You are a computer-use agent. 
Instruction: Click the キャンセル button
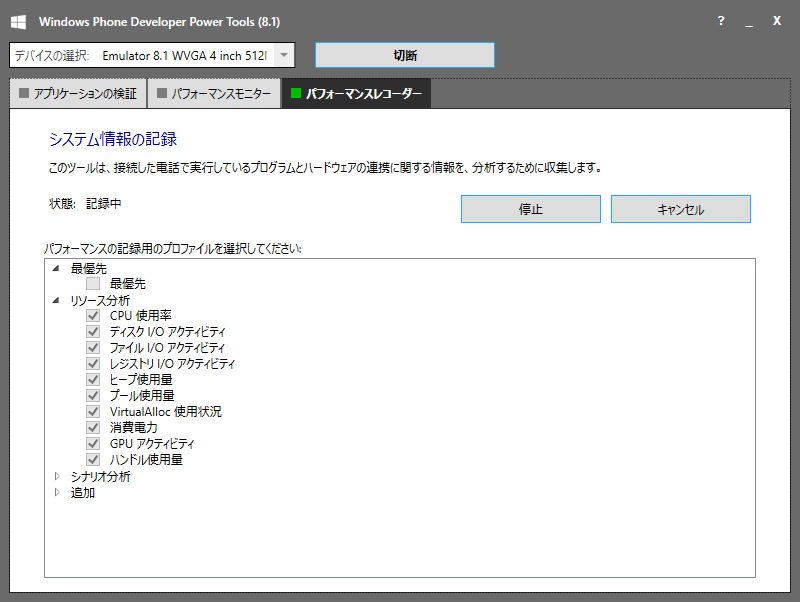point(681,209)
